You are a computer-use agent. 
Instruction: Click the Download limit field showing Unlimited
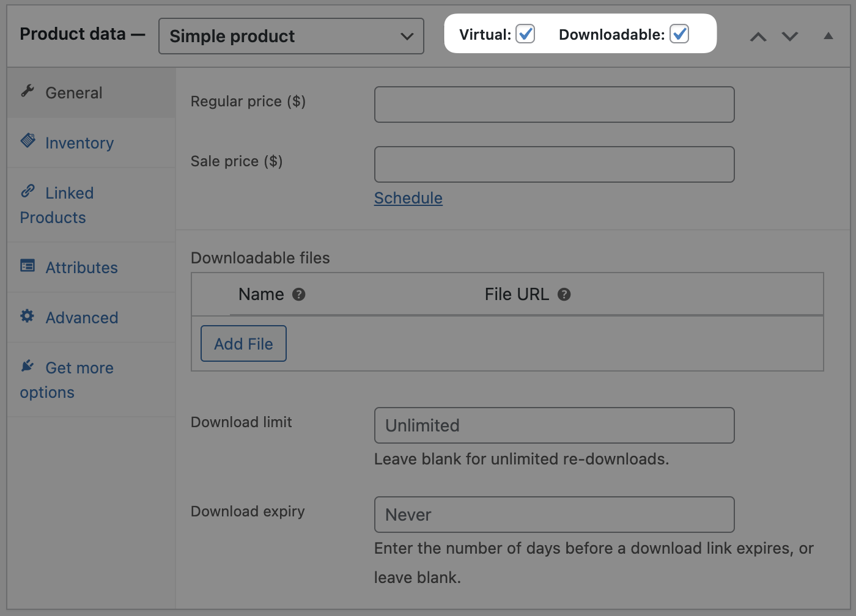(555, 425)
